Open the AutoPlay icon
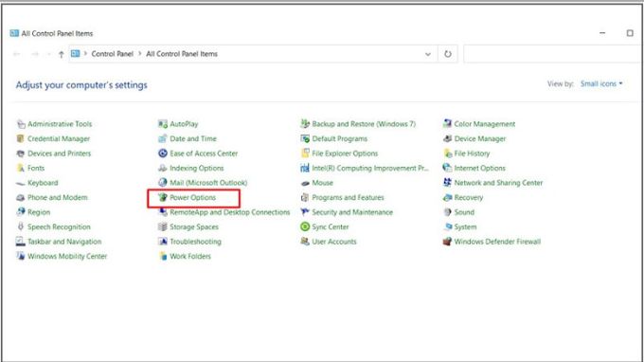 tap(163, 124)
